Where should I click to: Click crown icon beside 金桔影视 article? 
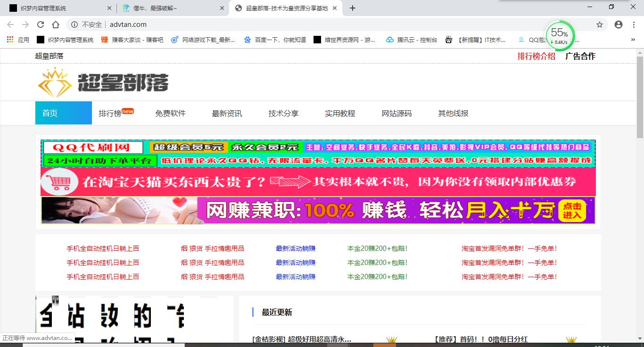pos(391,339)
